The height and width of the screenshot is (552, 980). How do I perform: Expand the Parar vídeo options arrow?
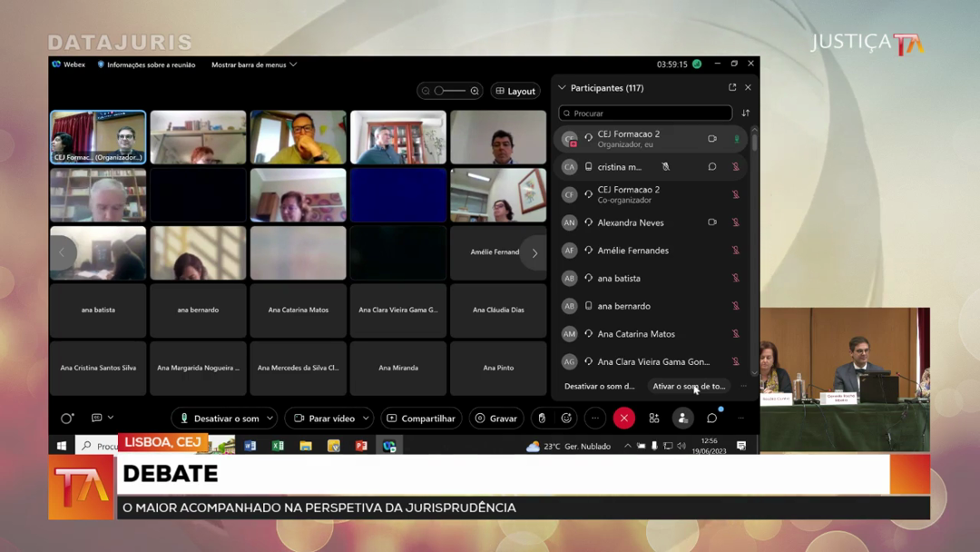[x=366, y=419]
